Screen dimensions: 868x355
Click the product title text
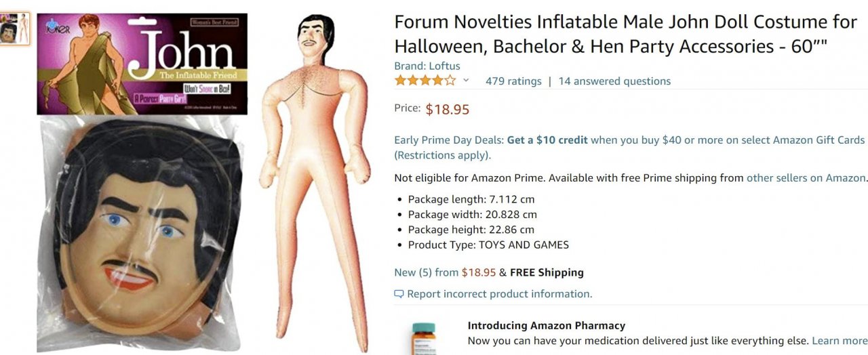point(625,34)
